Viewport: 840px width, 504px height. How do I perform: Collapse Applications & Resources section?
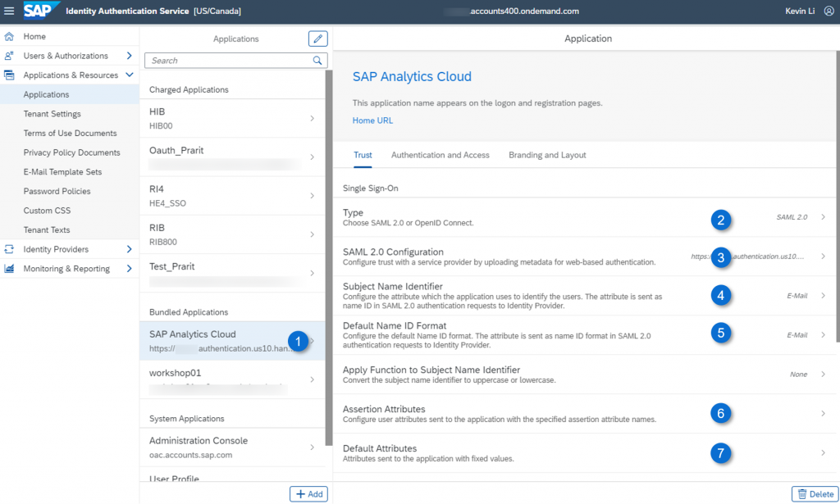coord(129,75)
